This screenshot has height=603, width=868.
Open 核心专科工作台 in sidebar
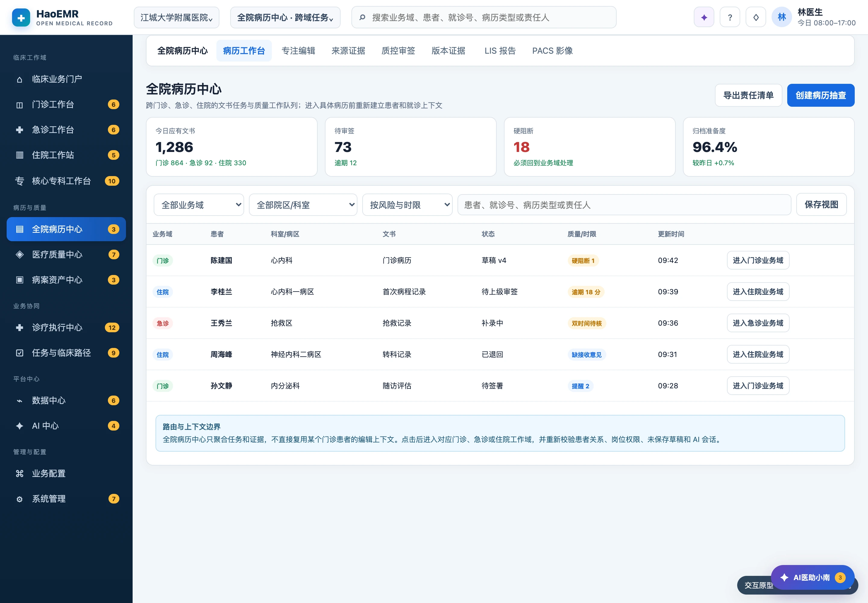tap(67, 181)
